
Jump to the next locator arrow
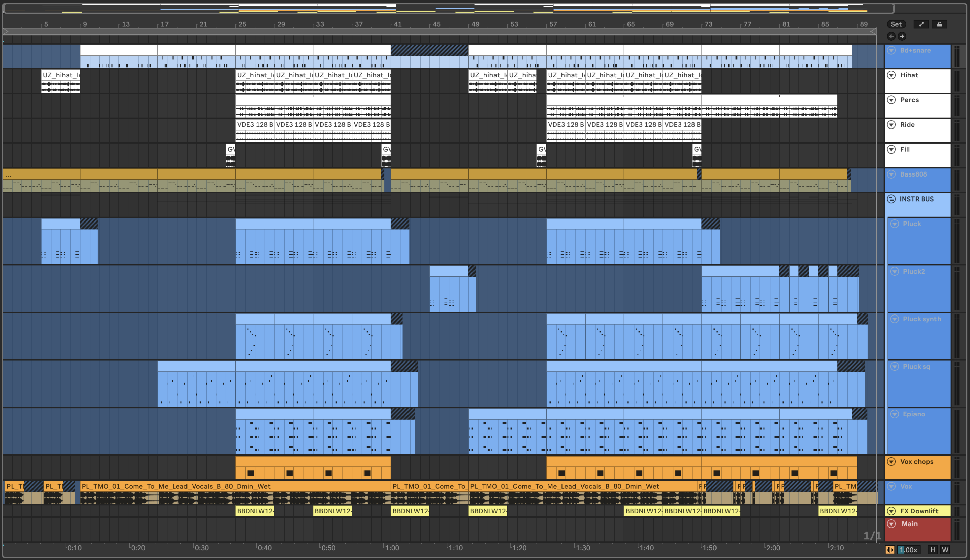click(x=902, y=36)
